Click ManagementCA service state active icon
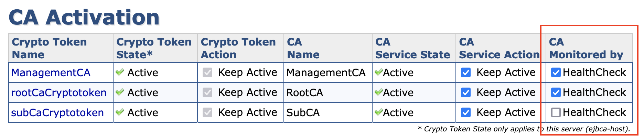The height and width of the screenshot is (140, 644). click(x=379, y=72)
